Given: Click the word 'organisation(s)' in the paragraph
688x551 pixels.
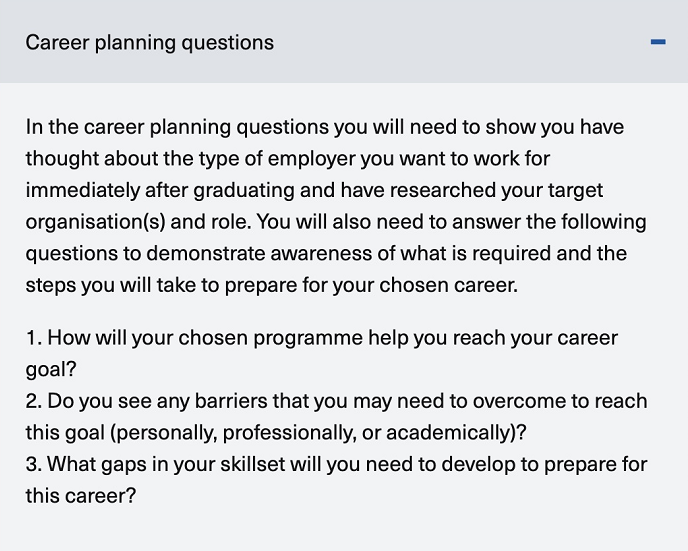Looking at the screenshot, I should 96,222.
